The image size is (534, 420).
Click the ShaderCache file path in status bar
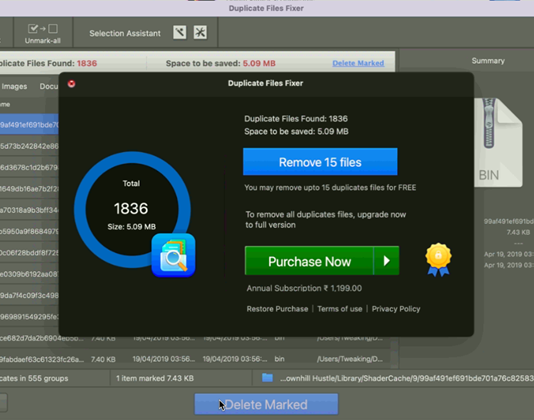tap(407, 378)
